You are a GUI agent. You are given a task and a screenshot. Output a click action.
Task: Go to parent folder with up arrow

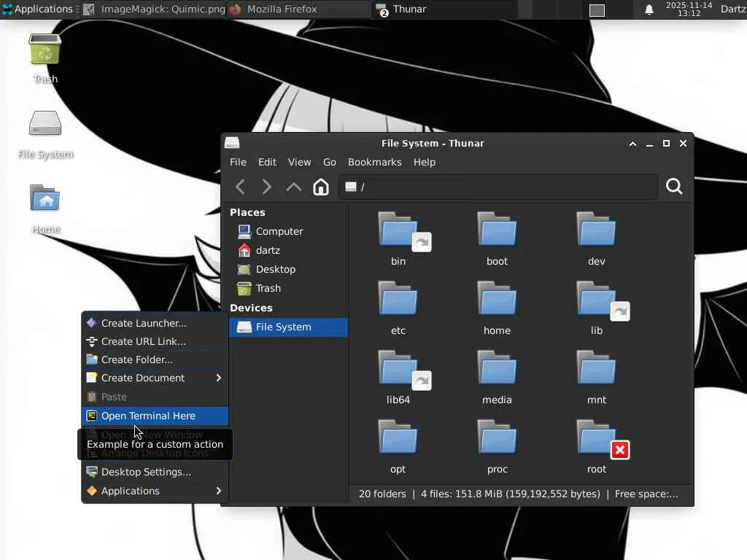coord(294,187)
